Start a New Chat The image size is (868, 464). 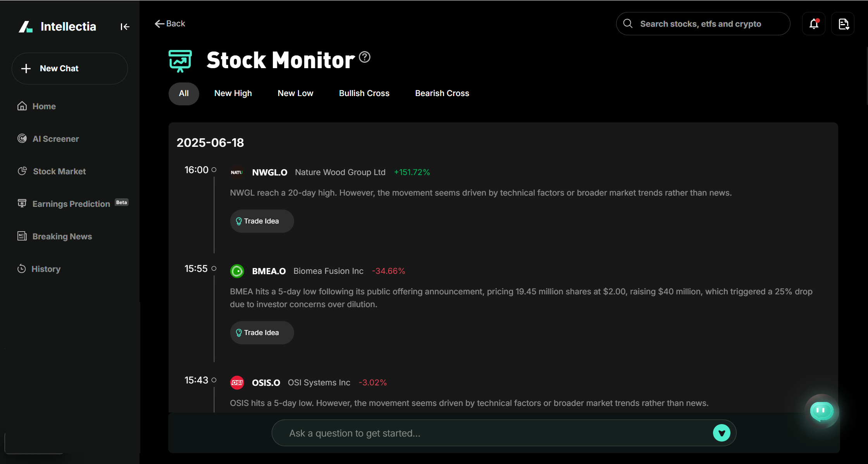[69, 69]
